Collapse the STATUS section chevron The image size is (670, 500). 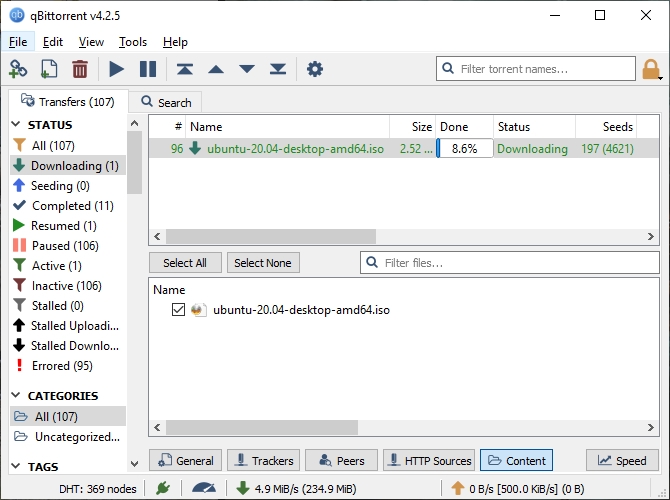pyautogui.click(x=16, y=124)
